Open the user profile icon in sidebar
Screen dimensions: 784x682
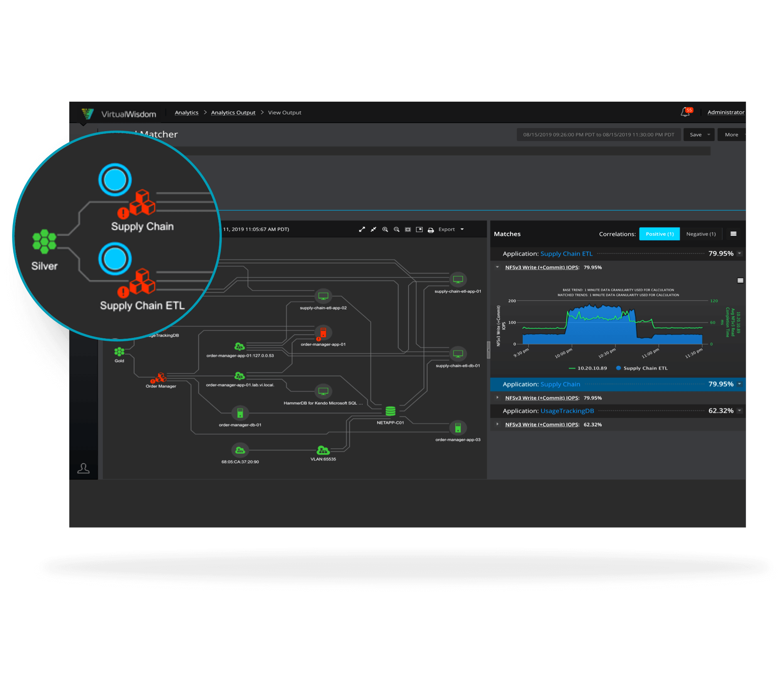[x=83, y=468]
